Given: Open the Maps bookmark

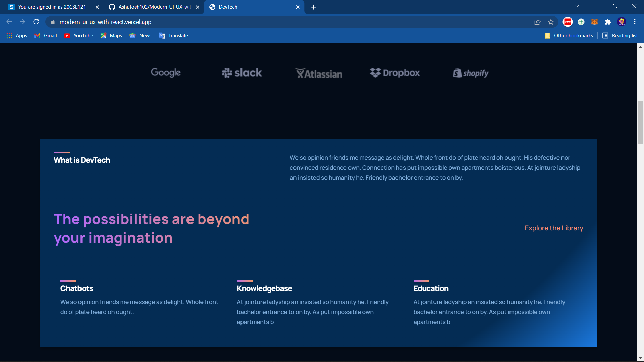Looking at the screenshot, I should click(x=111, y=36).
